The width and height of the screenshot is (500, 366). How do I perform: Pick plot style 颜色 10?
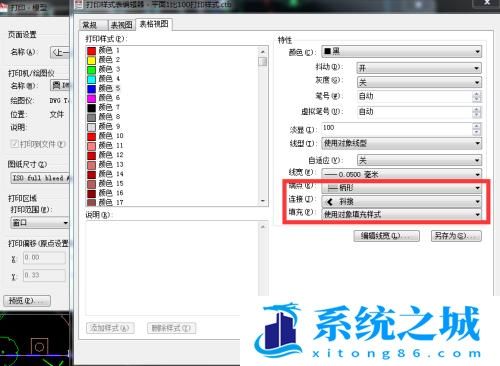pyautogui.click(x=106, y=136)
